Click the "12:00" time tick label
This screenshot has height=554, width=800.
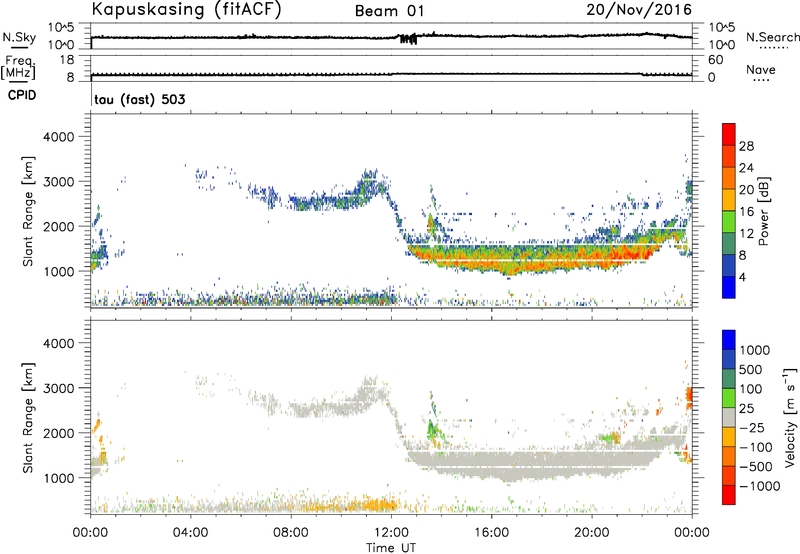click(391, 533)
